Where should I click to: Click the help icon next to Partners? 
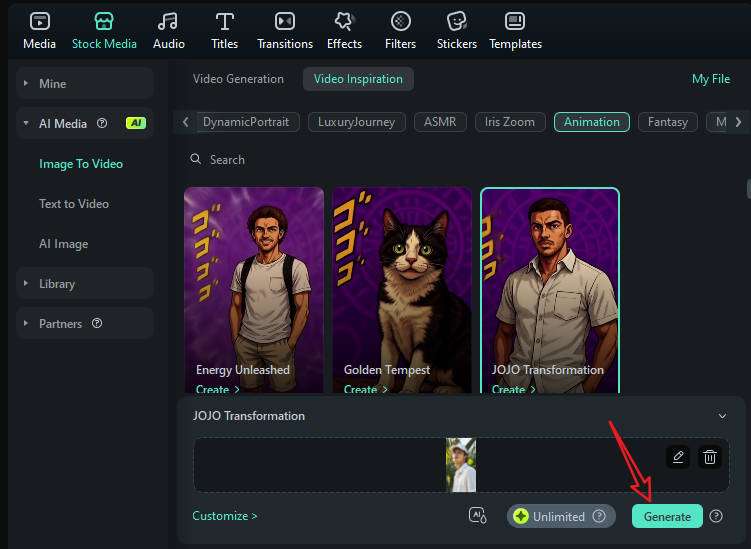click(97, 323)
